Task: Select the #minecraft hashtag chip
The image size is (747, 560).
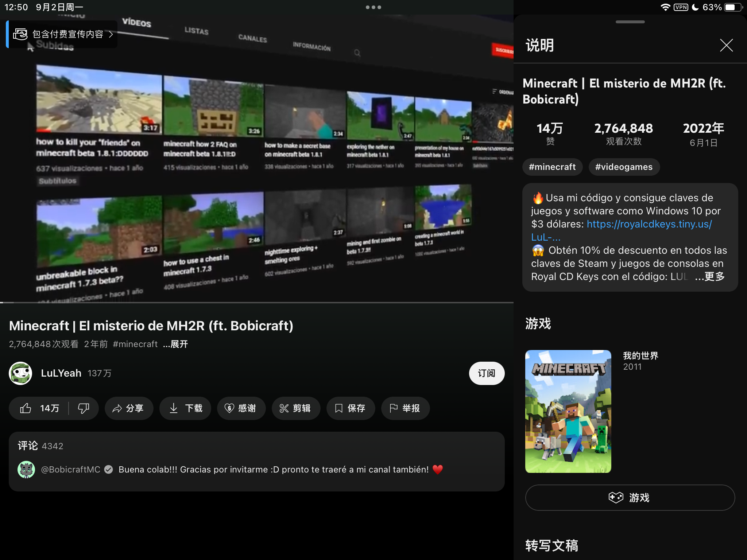Action: click(552, 167)
